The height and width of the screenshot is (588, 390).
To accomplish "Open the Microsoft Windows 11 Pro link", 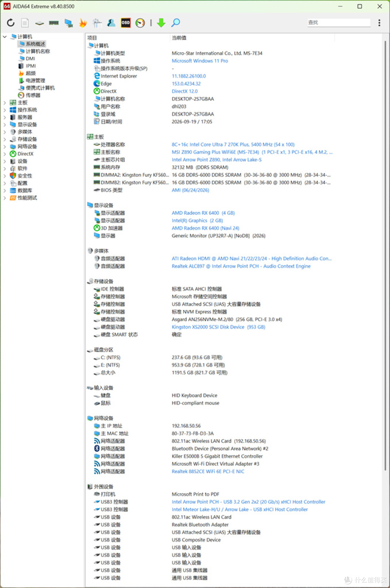I will pos(200,61).
